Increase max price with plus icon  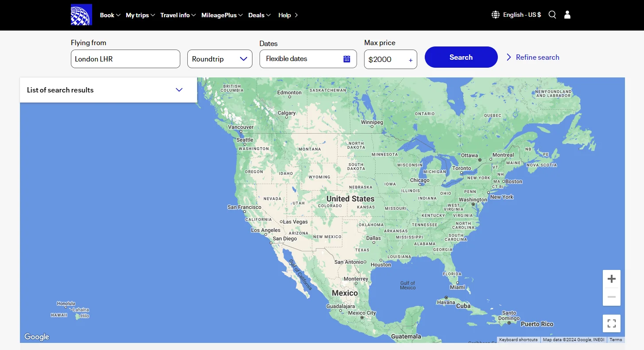411,60
